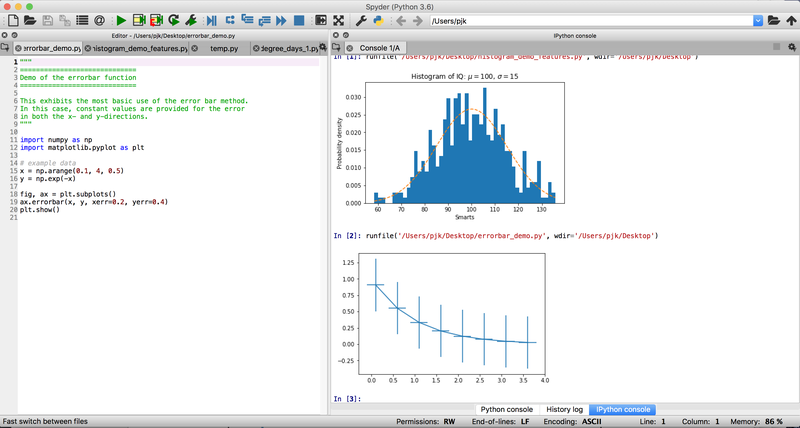The image size is (800, 428).
Task: Click the 'Permissions: RW' status entry
Action: 426,422
